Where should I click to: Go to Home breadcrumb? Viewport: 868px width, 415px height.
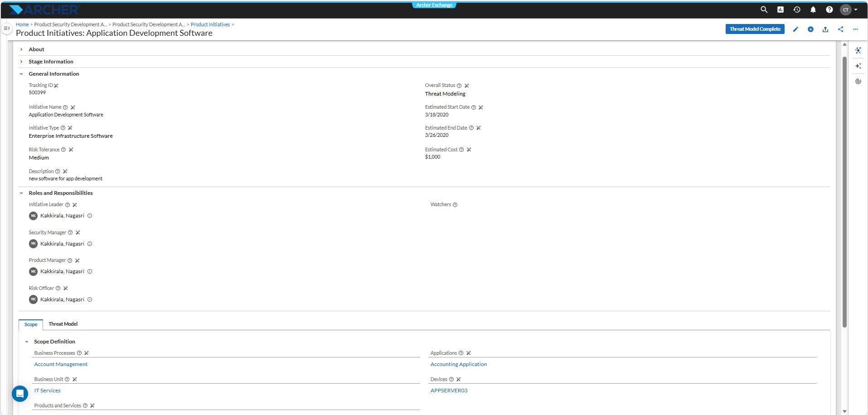click(x=22, y=24)
